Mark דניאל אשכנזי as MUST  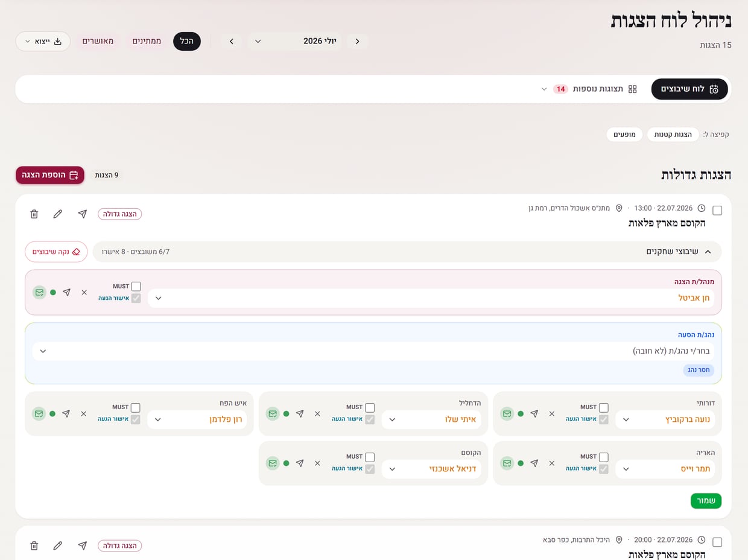[370, 457]
